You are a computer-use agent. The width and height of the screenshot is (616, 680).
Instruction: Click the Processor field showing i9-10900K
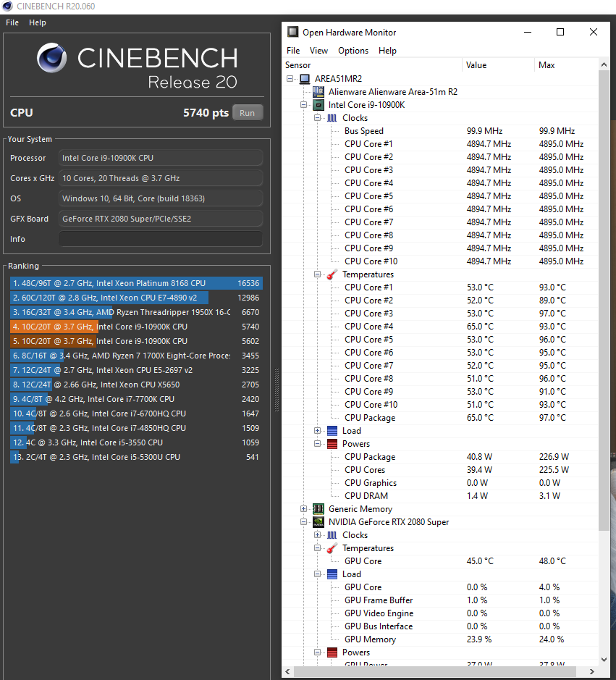click(161, 158)
